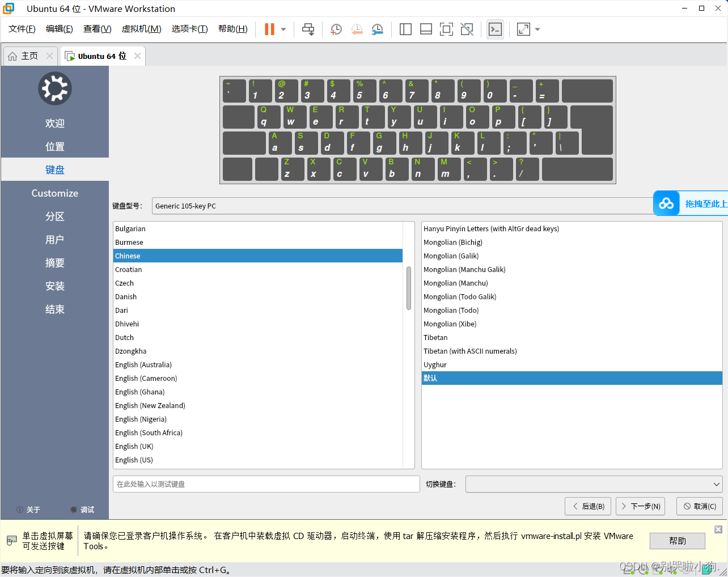The height and width of the screenshot is (577, 728).
Task: Open the 选项卡(T) menu
Action: (x=190, y=29)
